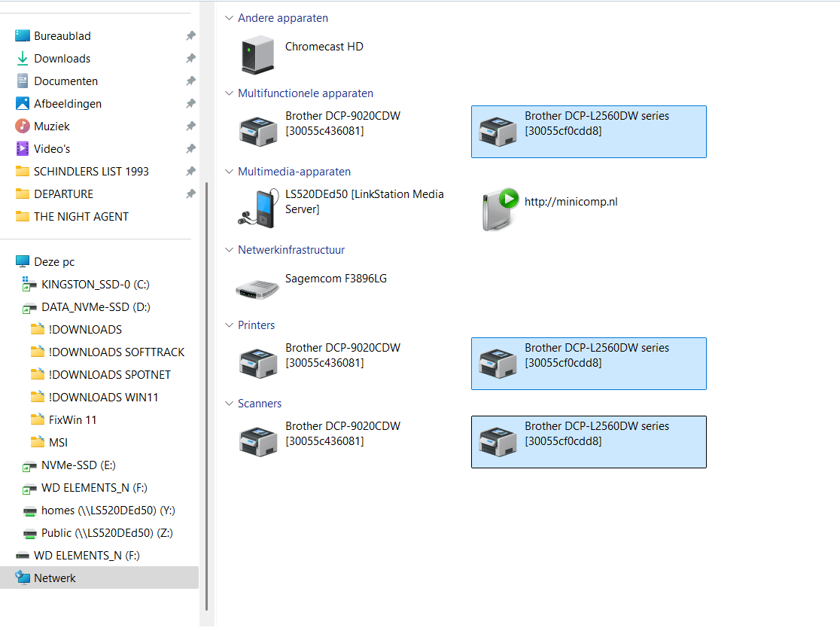Collapse the Andere apparaten group
The image size is (840, 631).
pyautogui.click(x=229, y=17)
